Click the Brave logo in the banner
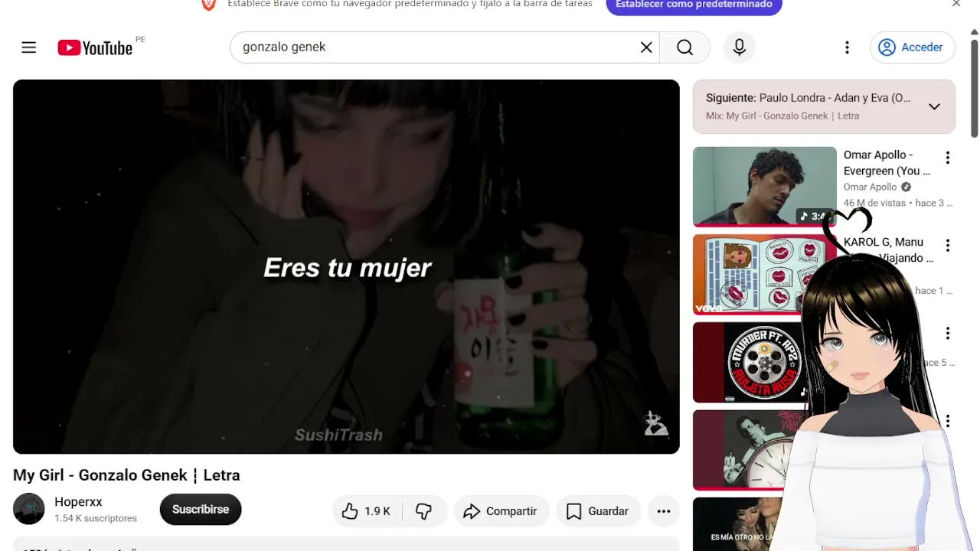The width and height of the screenshot is (980, 551). point(209,5)
